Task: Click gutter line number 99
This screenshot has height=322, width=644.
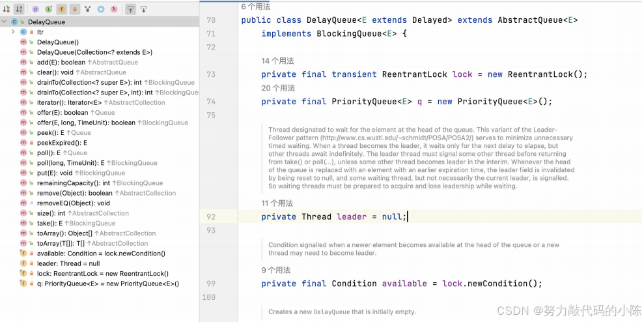Action: tap(211, 284)
